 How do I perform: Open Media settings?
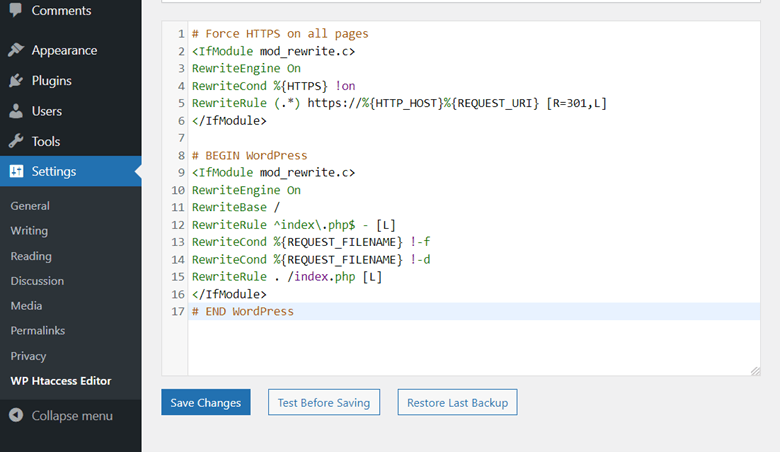pyautogui.click(x=27, y=306)
